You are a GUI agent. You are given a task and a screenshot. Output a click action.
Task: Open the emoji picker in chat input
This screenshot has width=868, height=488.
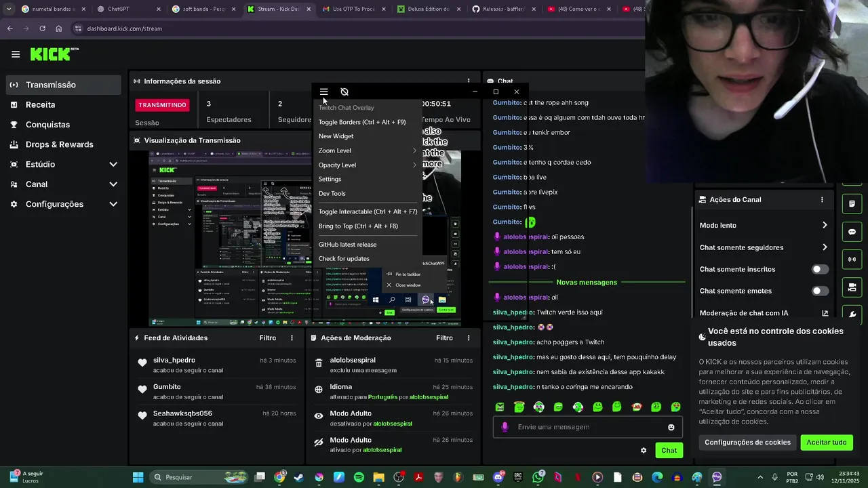(x=671, y=427)
